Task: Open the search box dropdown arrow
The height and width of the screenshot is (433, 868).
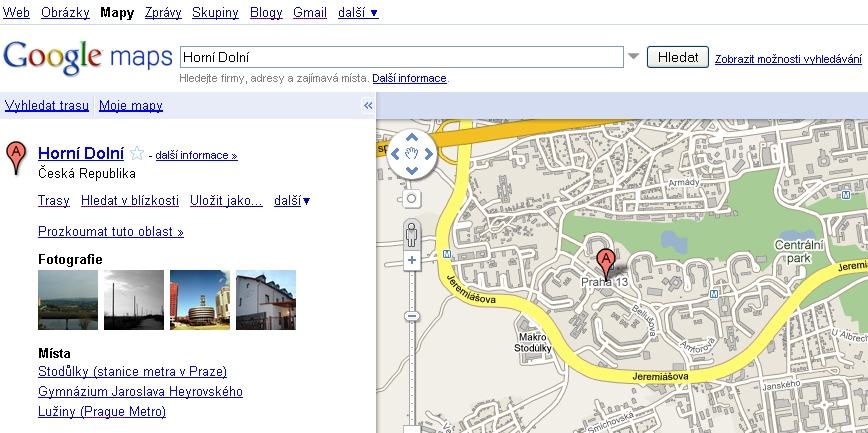Action: pos(633,56)
